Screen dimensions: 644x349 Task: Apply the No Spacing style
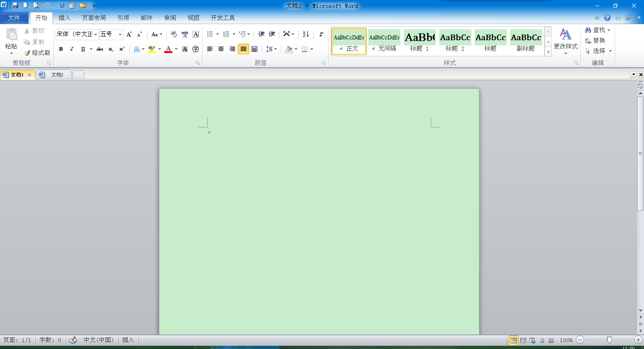click(384, 41)
